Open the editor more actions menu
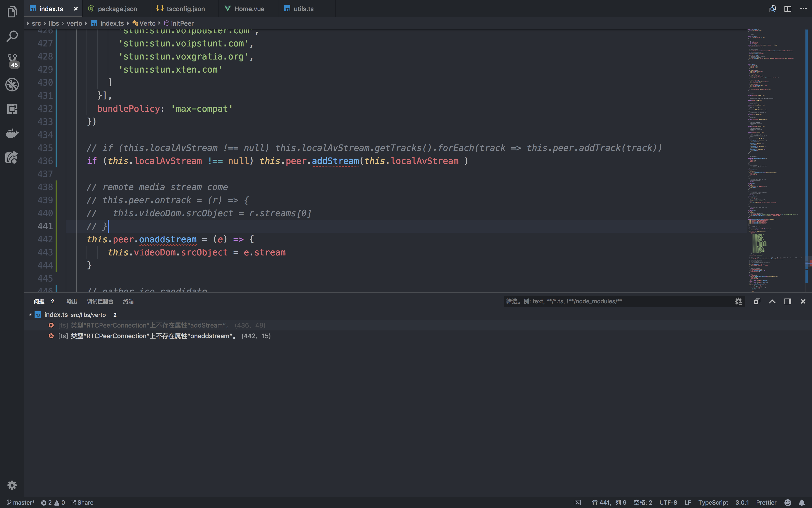Viewport: 812px width, 508px height. 803,9
